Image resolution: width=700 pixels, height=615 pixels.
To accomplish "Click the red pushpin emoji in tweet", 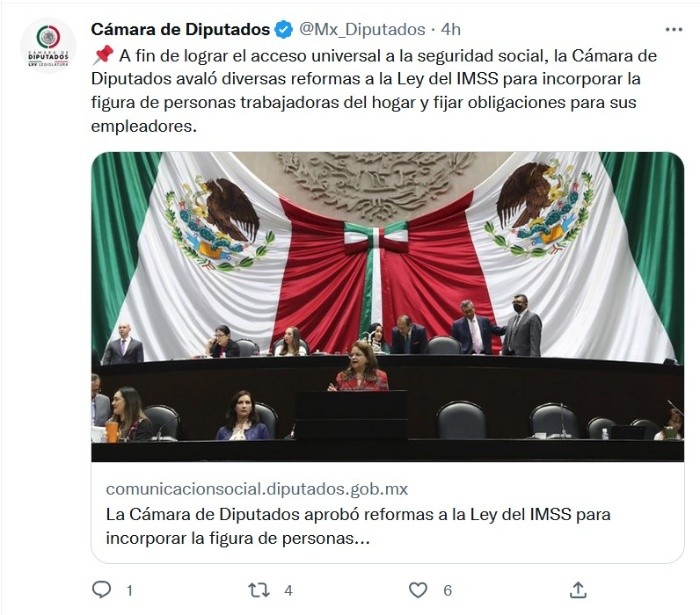I will [x=103, y=55].
